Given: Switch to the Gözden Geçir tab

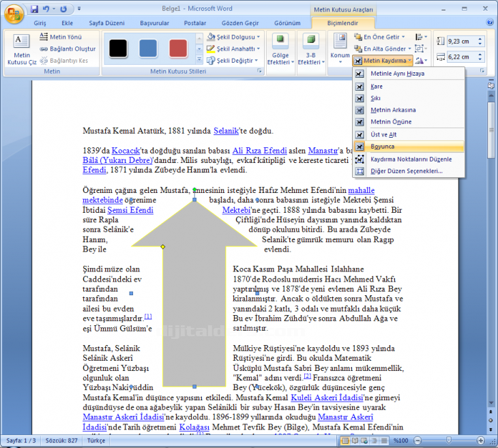Looking at the screenshot, I should click(240, 23).
